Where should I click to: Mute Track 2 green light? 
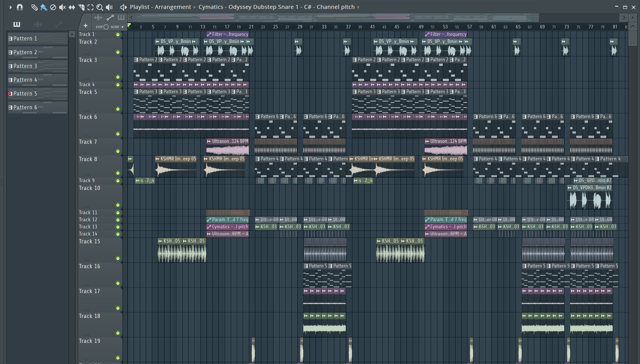pyautogui.click(x=118, y=52)
